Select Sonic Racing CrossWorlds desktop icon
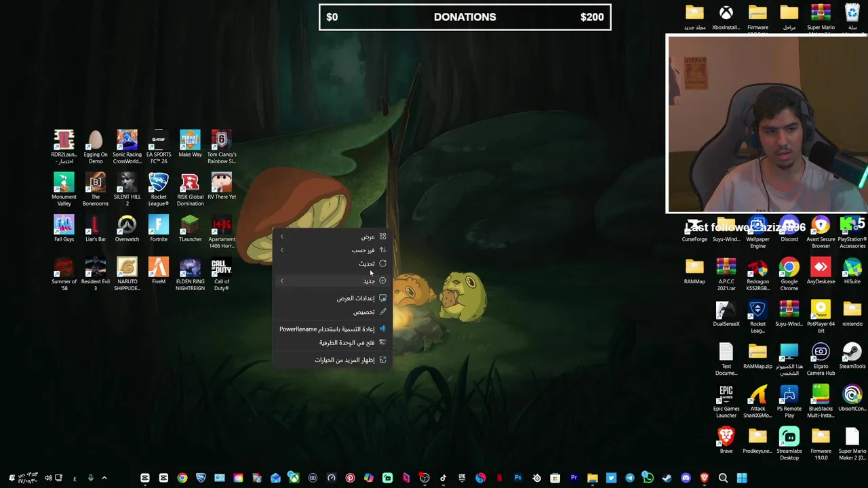 pyautogui.click(x=127, y=147)
